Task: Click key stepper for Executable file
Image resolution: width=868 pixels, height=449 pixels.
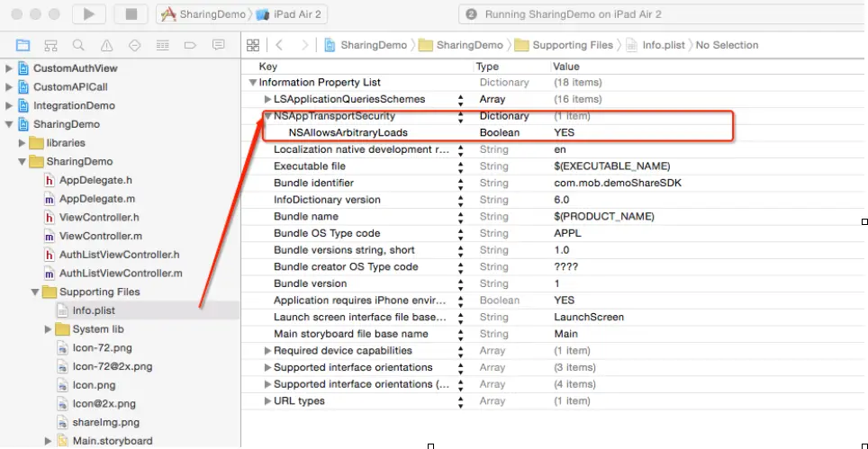Action: click(x=461, y=166)
